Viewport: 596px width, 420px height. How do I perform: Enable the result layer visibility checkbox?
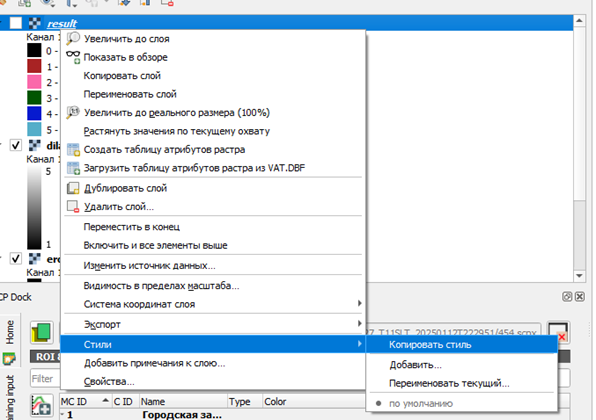click(16, 23)
